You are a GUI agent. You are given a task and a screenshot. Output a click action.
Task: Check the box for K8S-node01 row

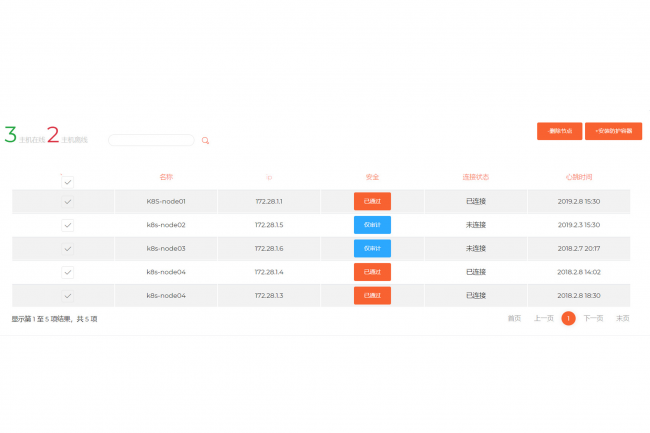point(68,201)
